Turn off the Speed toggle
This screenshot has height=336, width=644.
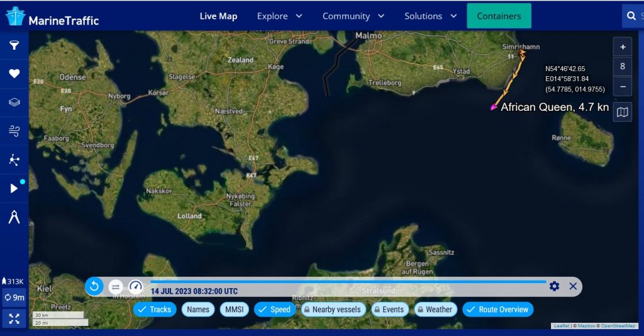(x=275, y=310)
